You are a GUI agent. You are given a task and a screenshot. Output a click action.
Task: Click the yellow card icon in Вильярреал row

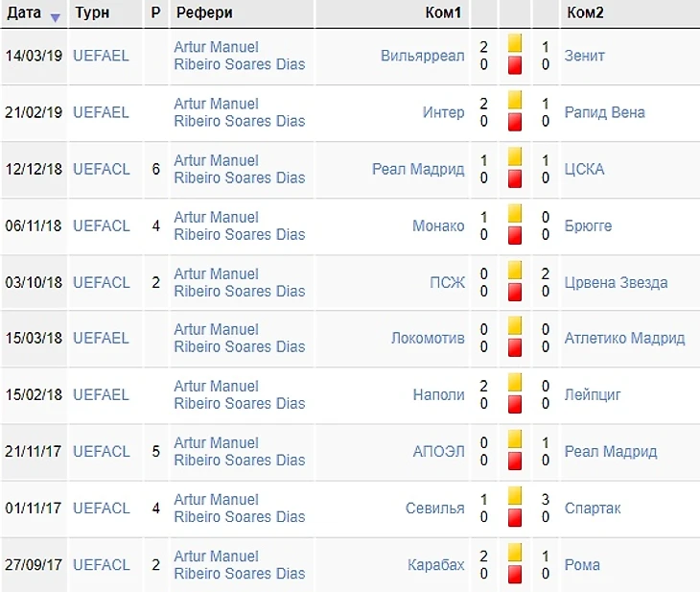(514, 44)
